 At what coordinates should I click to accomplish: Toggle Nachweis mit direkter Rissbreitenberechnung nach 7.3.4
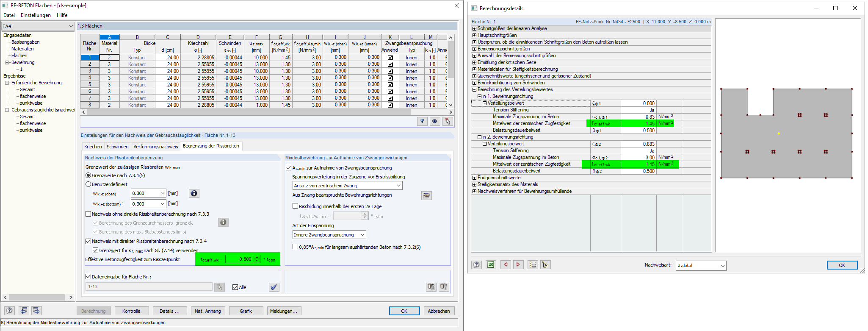88,241
